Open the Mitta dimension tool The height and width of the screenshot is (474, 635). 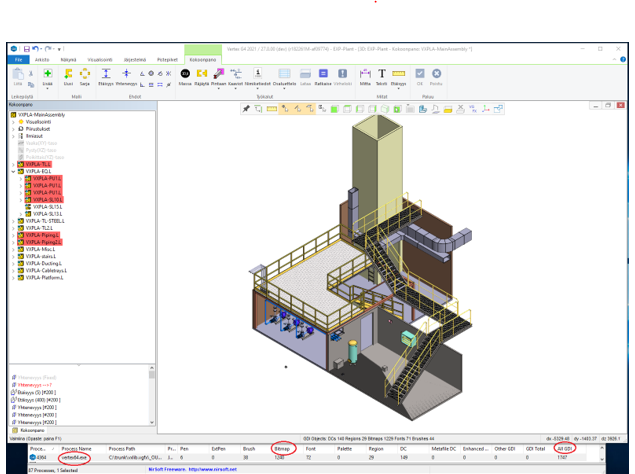(365, 75)
